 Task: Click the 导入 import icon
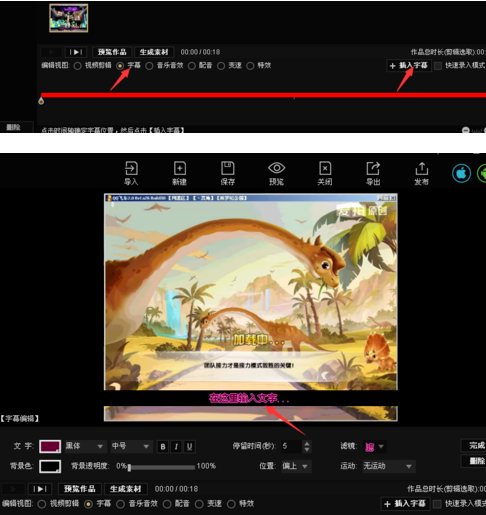(131, 173)
